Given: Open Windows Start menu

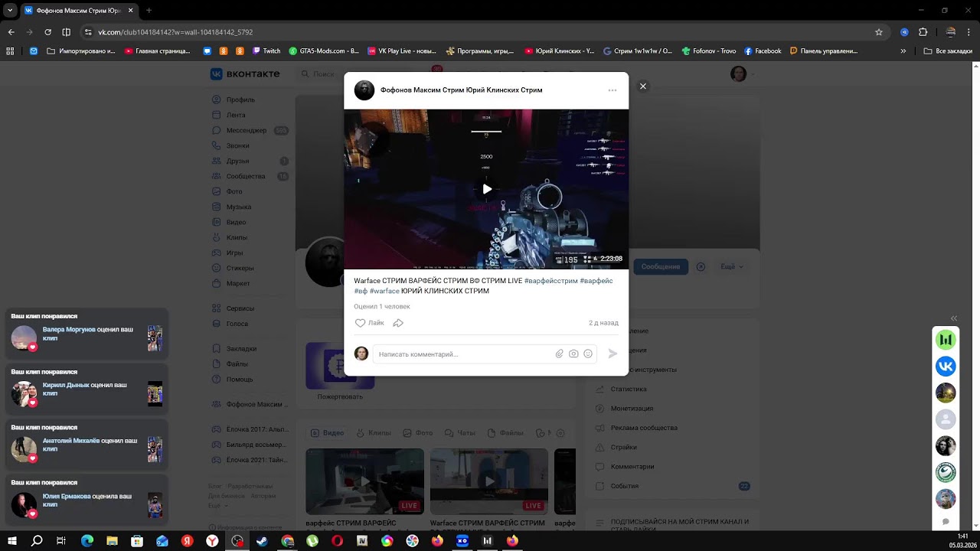Looking at the screenshot, I should coord(11,541).
